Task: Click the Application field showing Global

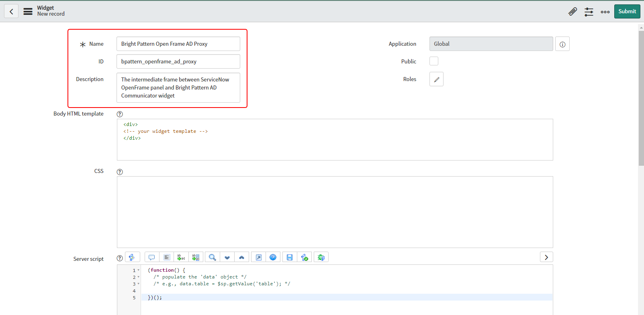Action: 491,44
